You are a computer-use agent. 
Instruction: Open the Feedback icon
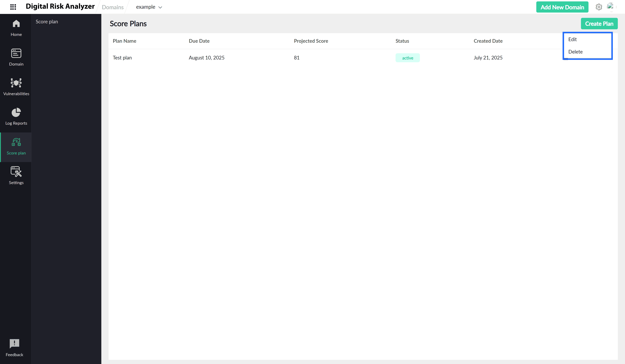pyautogui.click(x=14, y=344)
